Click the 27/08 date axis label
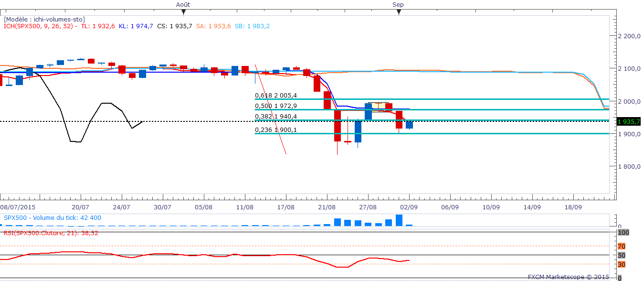This screenshot has height=281, width=644. coord(368,207)
